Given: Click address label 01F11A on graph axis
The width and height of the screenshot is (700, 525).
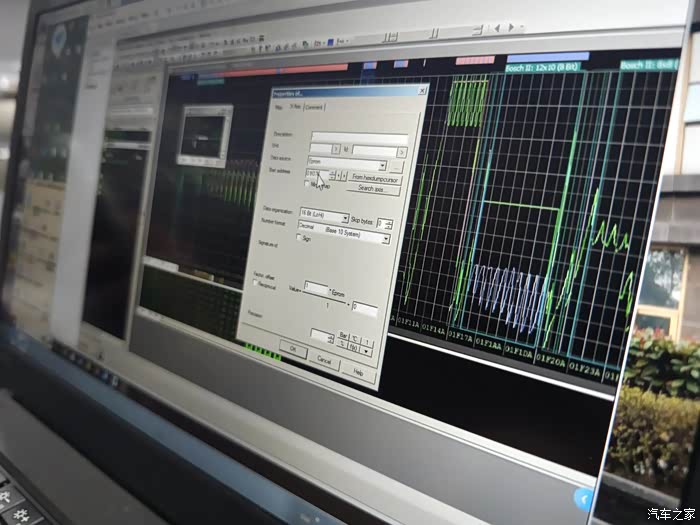Looking at the screenshot, I should [x=408, y=324].
